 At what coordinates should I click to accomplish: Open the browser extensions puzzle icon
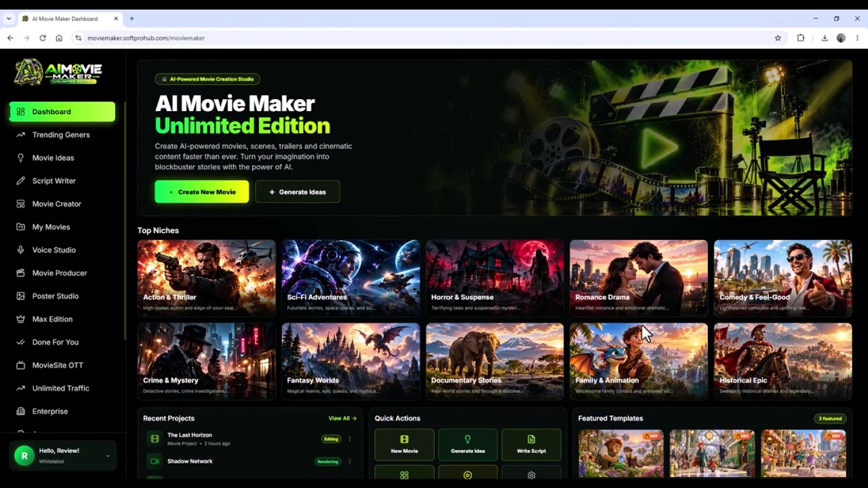[801, 38]
